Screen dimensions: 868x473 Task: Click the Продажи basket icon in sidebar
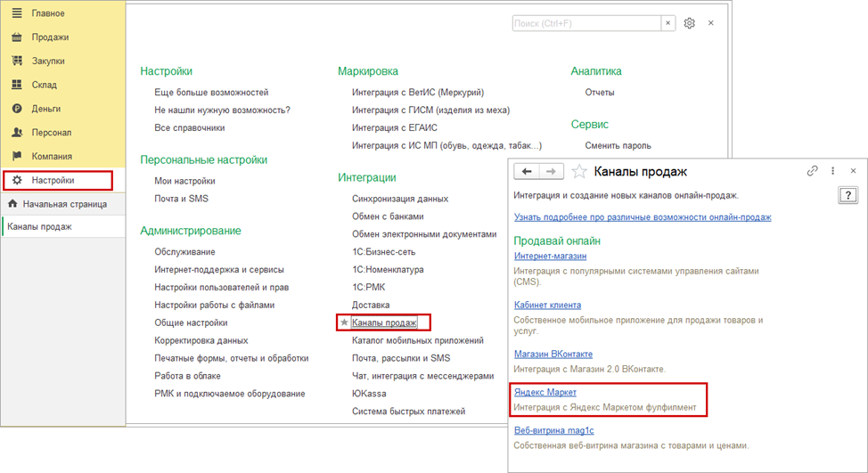(x=15, y=37)
